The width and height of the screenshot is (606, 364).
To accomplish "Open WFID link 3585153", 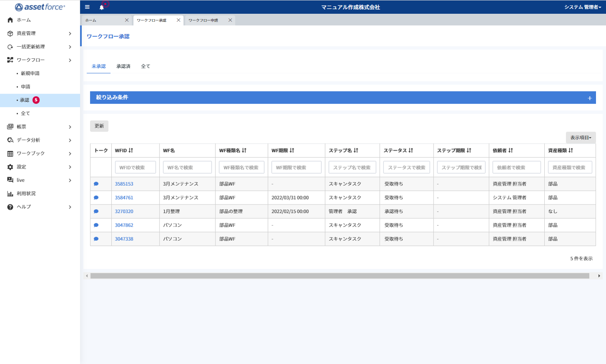I will pos(124,184).
